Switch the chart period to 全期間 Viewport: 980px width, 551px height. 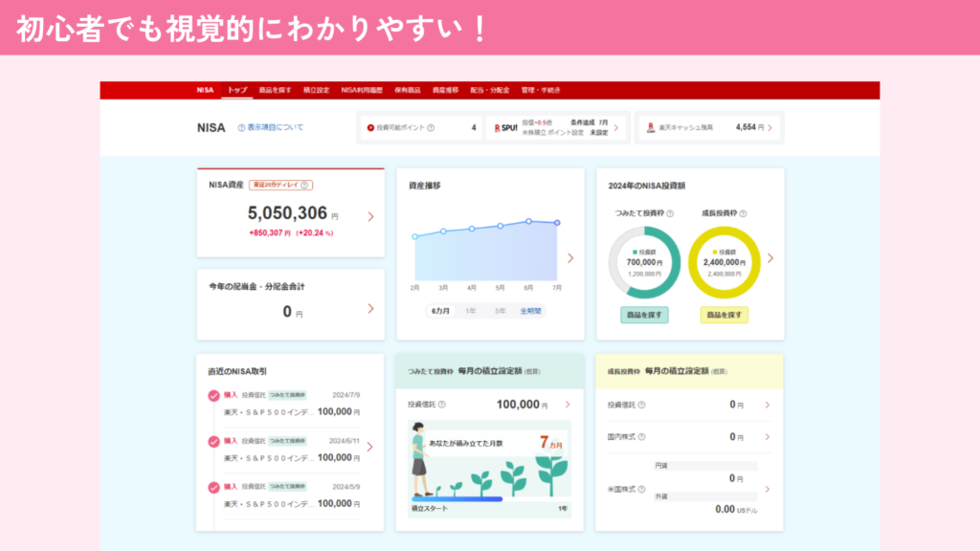[x=530, y=311]
